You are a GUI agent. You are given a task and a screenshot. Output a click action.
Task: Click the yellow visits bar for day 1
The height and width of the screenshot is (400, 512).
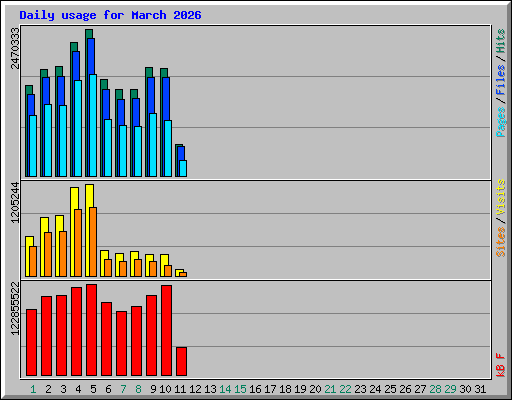click(28, 257)
